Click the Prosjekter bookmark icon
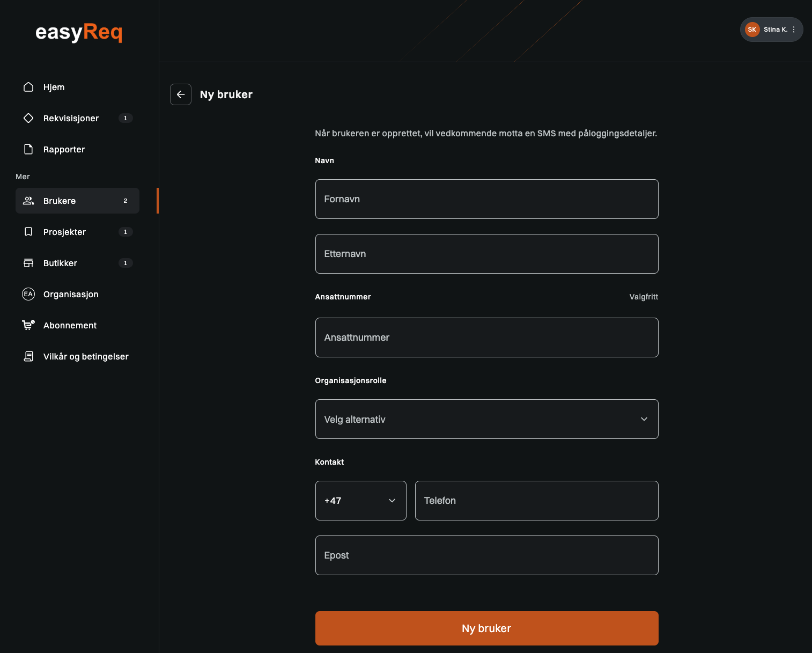Viewport: 812px width, 653px height. [x=28, y=232]
